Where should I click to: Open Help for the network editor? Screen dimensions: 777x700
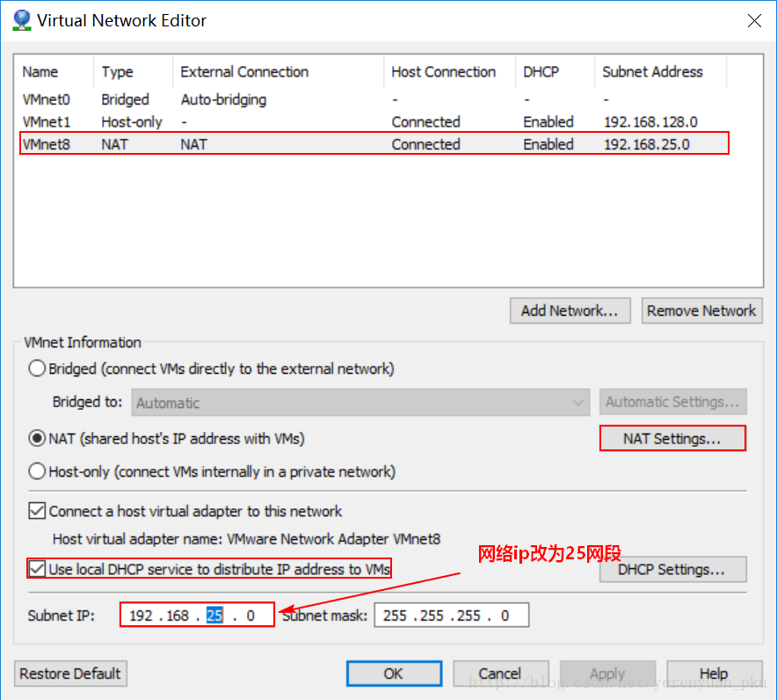click(714, 674)
